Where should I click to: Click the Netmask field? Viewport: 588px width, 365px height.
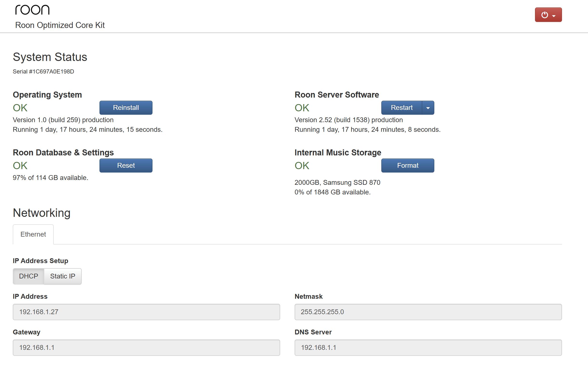(x=428, y=312)
